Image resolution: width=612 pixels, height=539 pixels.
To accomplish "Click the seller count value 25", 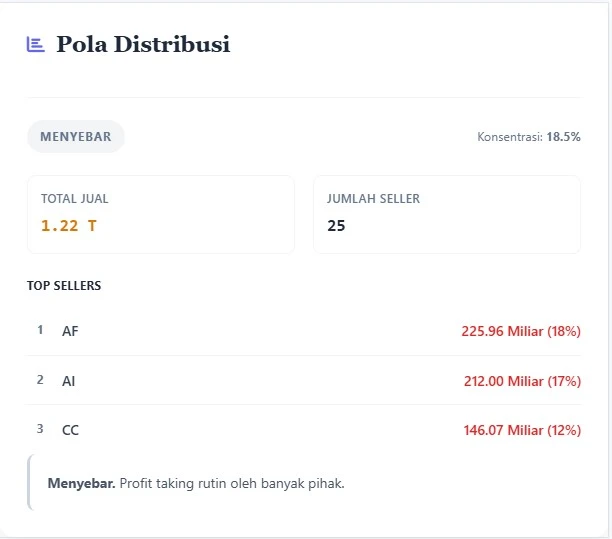I will click(x=336, y=225).
